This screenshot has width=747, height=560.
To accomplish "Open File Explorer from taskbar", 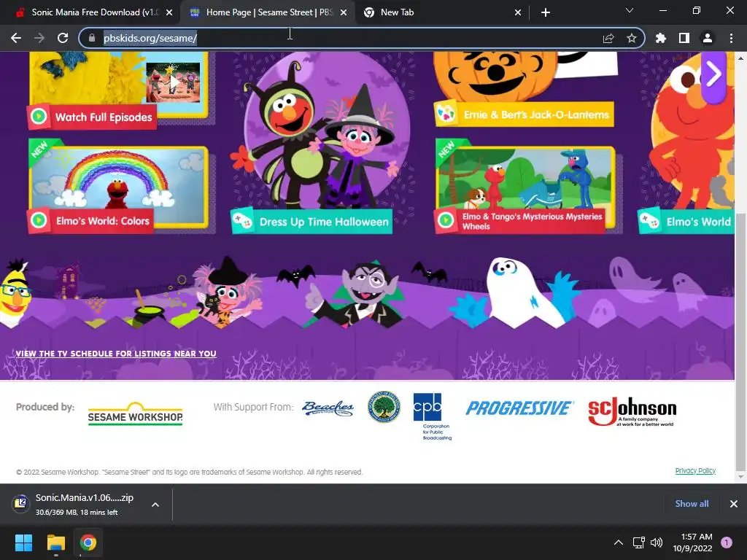I will [55, 542].
